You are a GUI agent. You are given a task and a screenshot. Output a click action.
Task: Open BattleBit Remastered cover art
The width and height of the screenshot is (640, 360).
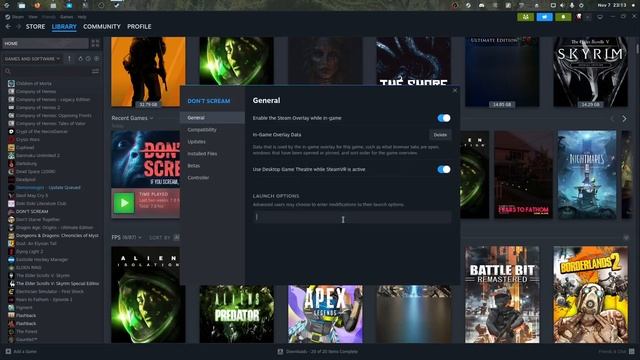(502, 295)
